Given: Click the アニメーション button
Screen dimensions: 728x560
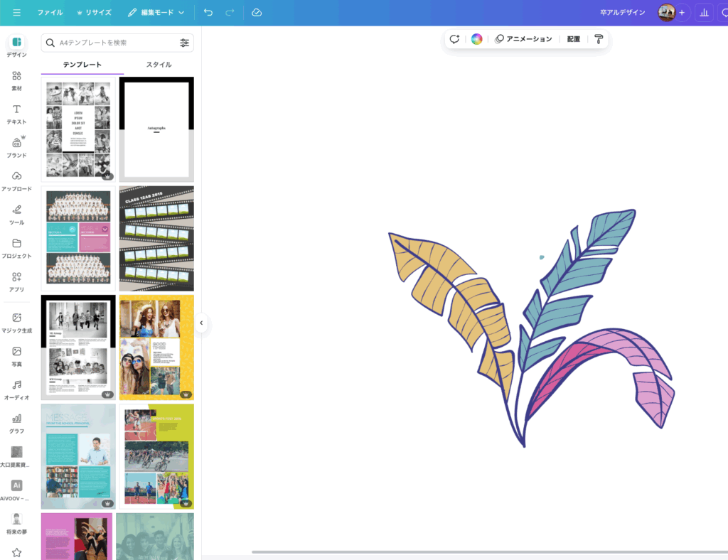Looking at the screenshot, I should (x=523, y=39).
